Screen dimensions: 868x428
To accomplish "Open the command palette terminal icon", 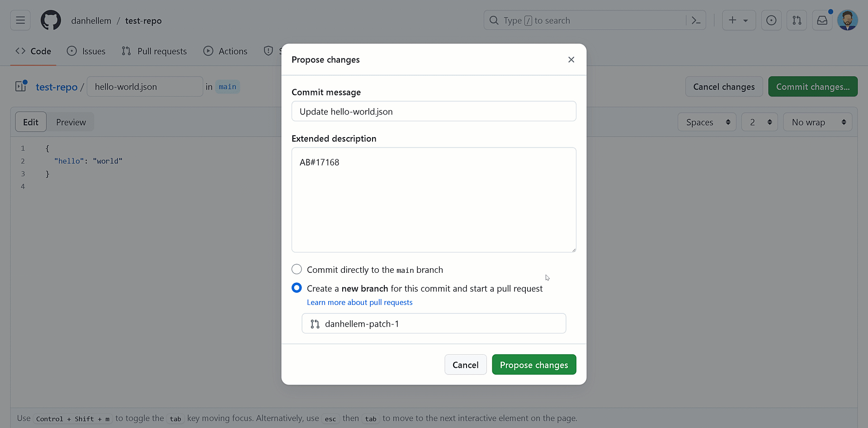I will 696,20.
